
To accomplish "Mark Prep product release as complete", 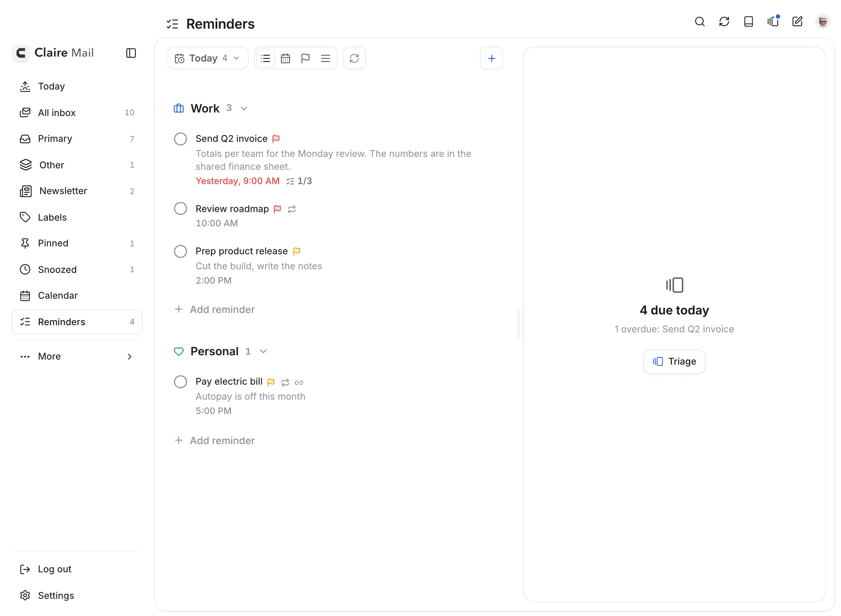I will tap(181, 251).
